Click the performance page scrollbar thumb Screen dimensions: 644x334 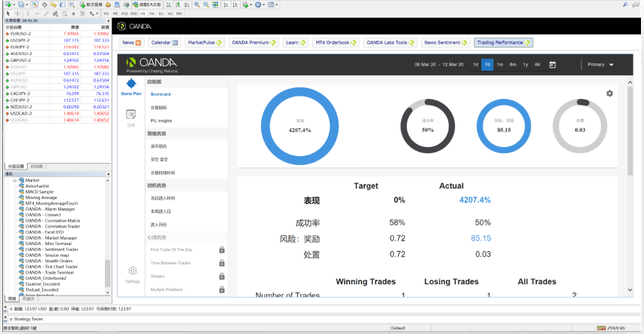(x=630, y=131)
